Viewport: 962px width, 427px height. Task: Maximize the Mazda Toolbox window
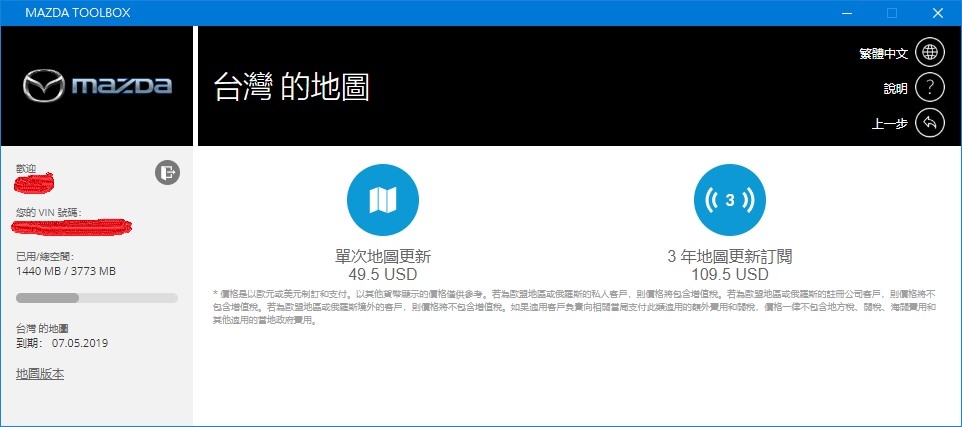(892, 13)
